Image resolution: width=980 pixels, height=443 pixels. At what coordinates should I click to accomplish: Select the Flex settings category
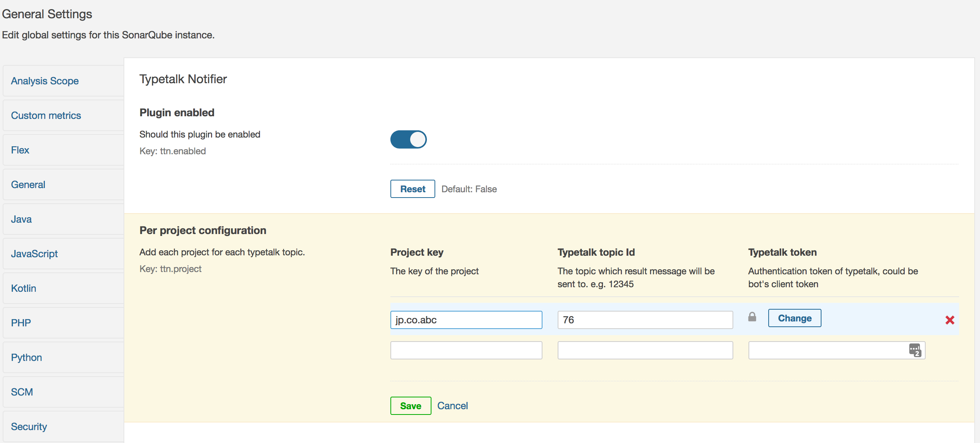click(x=20, y=150)
